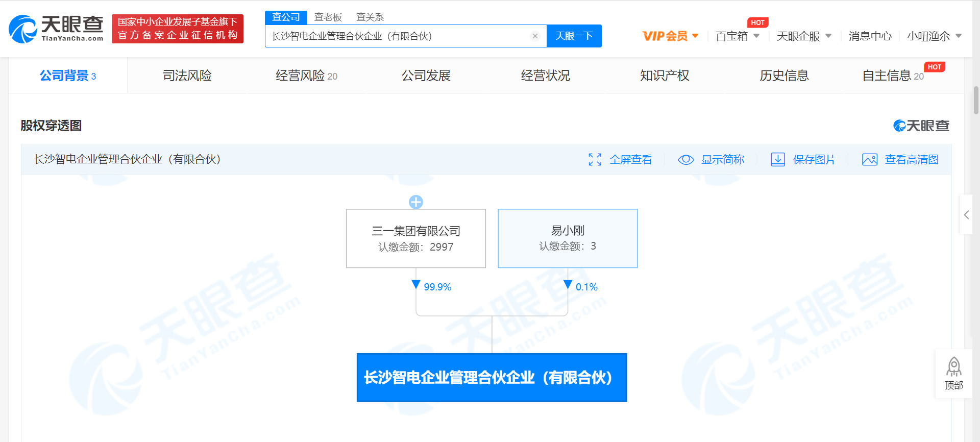Expand the 百宝箱 menu
Viewport: 980px width, 442px height.
click(x=738, y=36)
